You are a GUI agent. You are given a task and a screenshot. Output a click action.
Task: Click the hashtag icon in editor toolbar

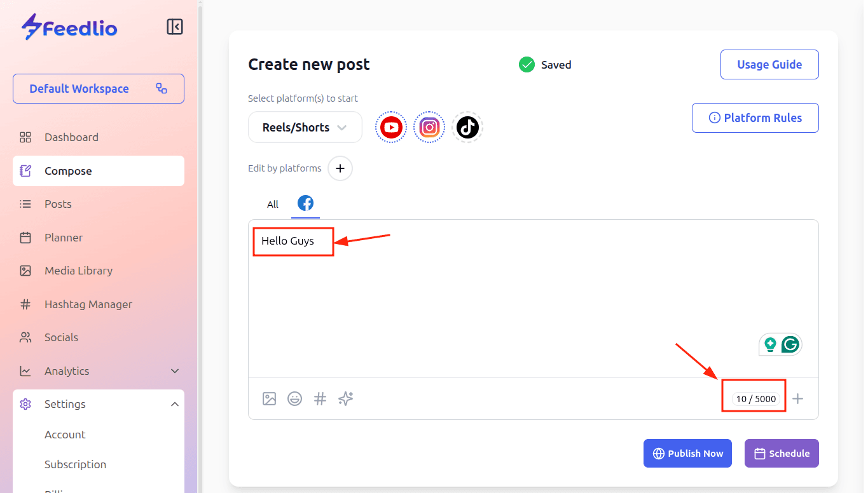[320, 399]
